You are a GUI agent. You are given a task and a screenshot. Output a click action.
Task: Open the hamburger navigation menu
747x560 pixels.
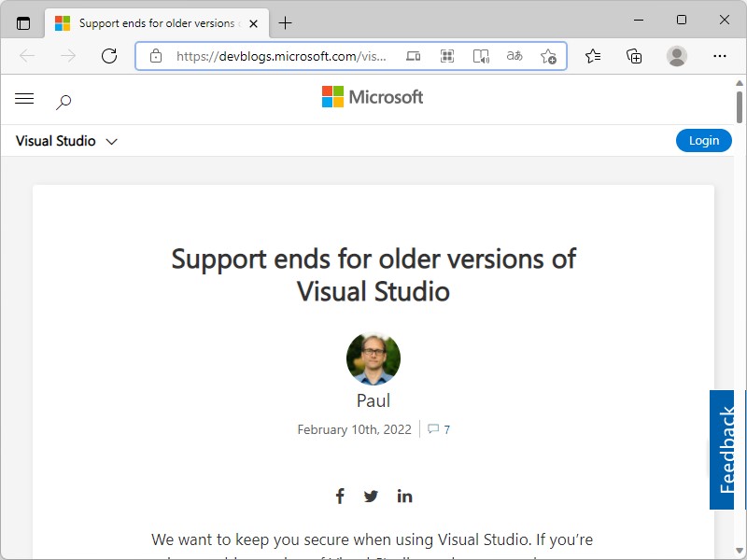point(24,98)
